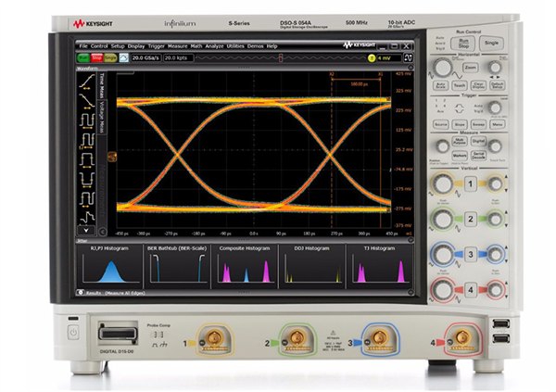This screenshot has height=392, width=556.
Task: Toggle channel 3 button on Vertical panel
Action: (x=470, y=254)
